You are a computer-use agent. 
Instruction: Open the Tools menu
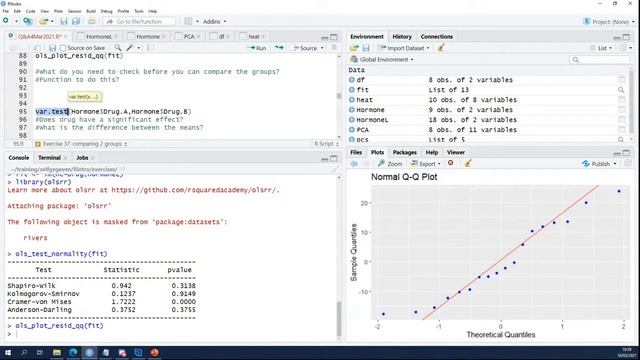[139, 11]
